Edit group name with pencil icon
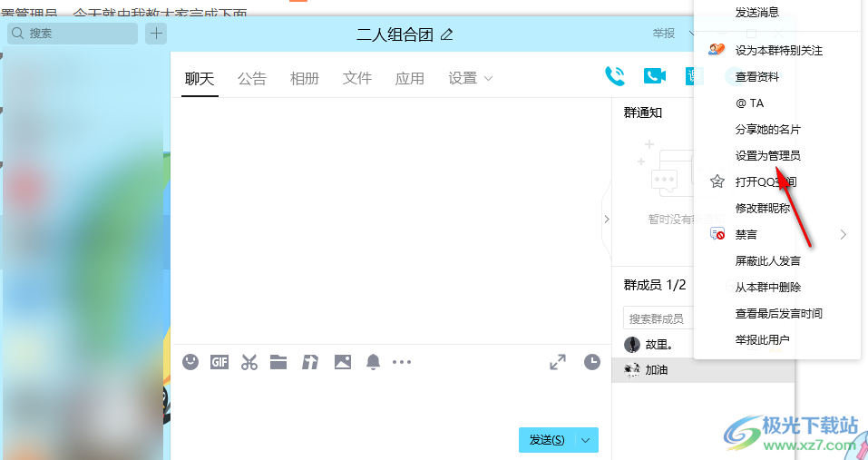This screenshot has width=868, height=460. click(447, 34)
